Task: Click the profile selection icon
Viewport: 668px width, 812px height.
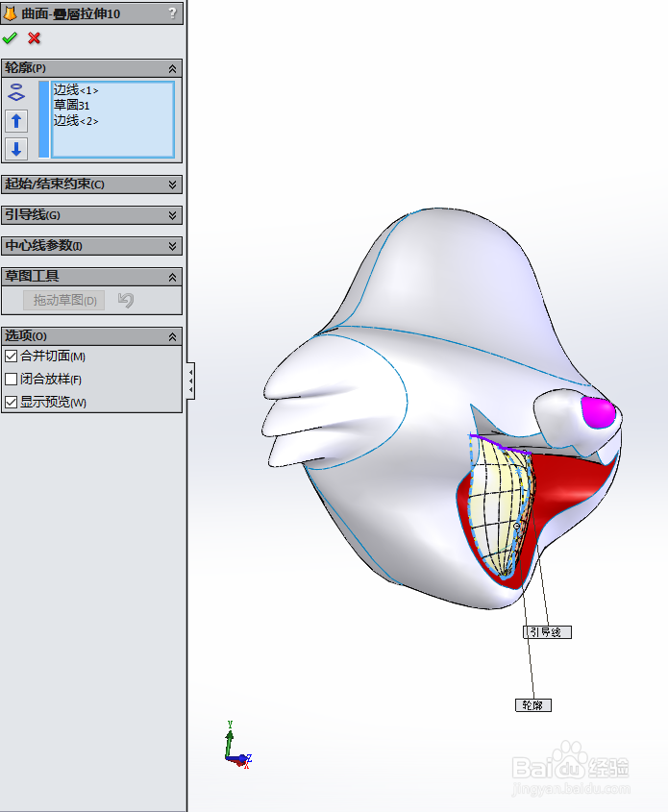Action: pos(16,92)
